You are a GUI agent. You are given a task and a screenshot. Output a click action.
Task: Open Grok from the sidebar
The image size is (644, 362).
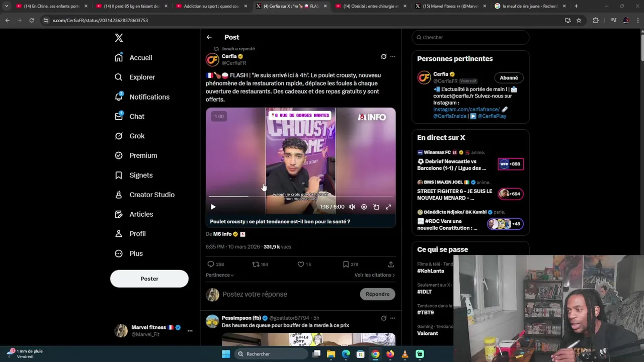pos(129,136)
